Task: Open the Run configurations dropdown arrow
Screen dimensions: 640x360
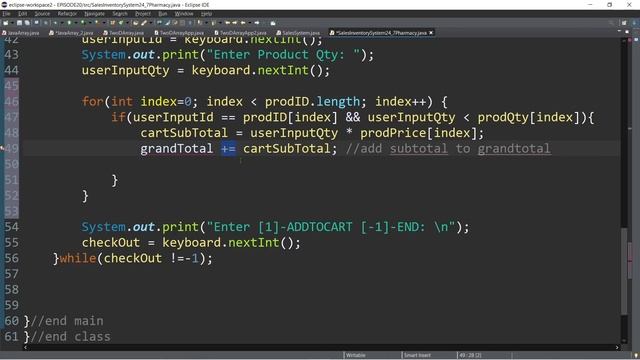Action: [x=76, y=23]
